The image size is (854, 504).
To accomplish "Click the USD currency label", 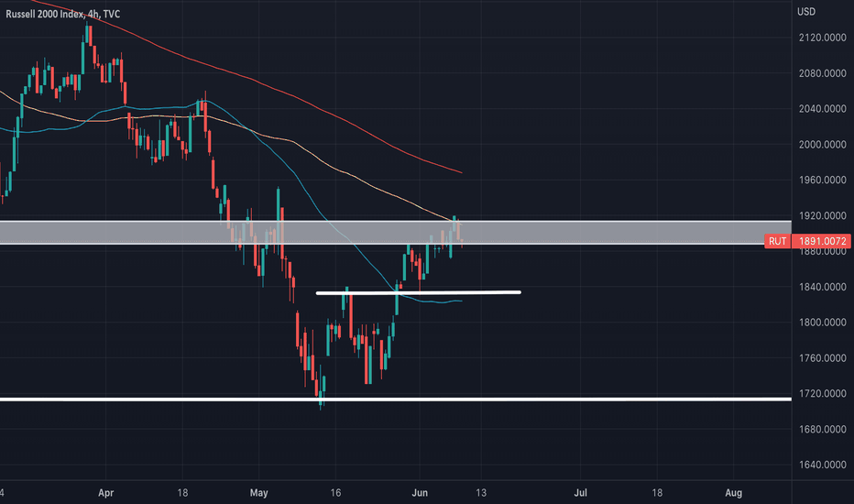I will point(806,11).
